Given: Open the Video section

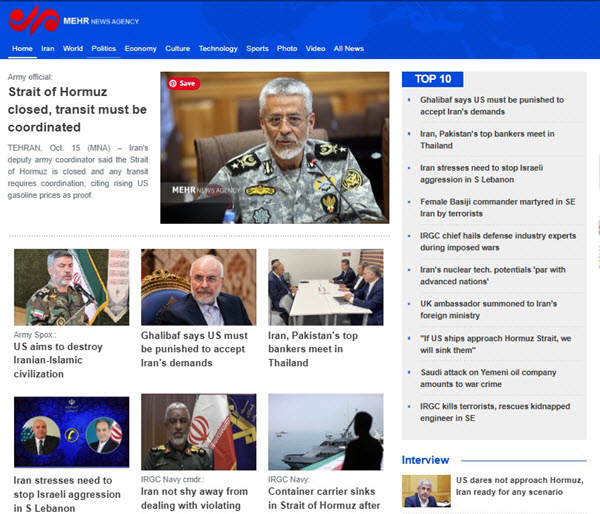Looking at the screenshot, I should (315, 49).
